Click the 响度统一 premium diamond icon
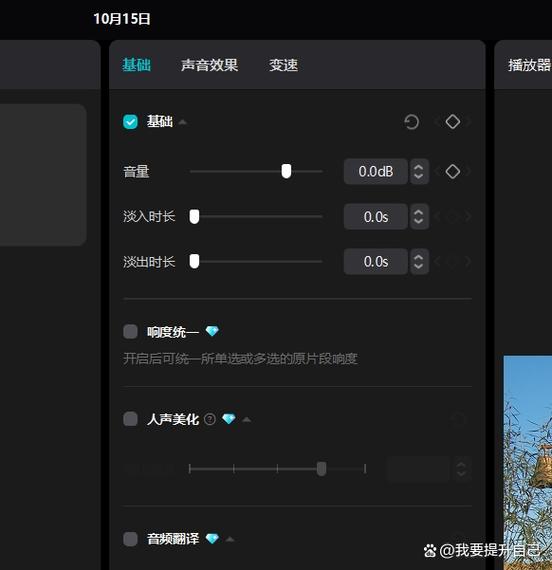 (x=212, y=331)
